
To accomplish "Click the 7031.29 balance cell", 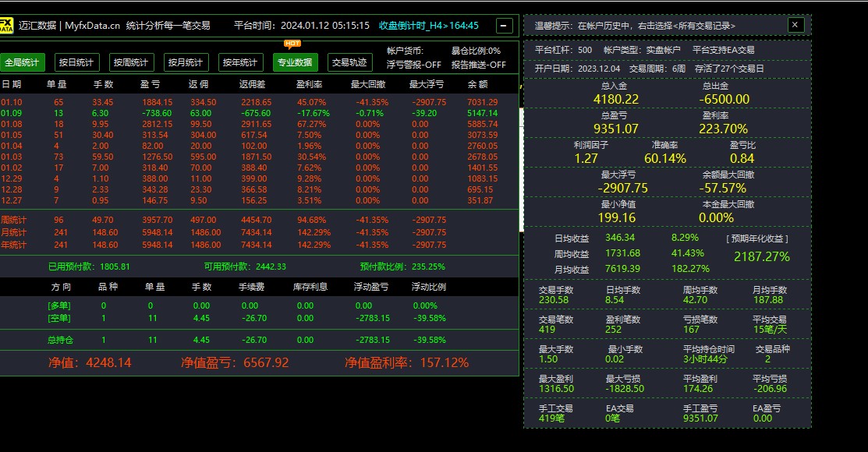I will pos(482,102).
